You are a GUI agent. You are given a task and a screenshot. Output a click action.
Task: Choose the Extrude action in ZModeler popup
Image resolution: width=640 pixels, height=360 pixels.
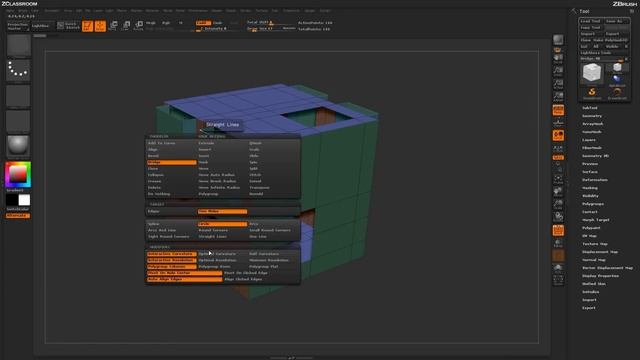[206, 143]
